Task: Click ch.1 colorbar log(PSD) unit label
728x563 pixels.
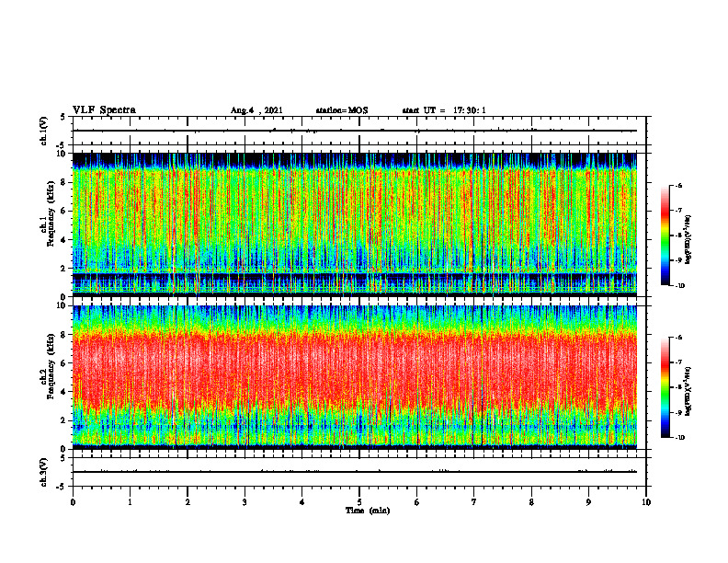Action: point(689,239)
